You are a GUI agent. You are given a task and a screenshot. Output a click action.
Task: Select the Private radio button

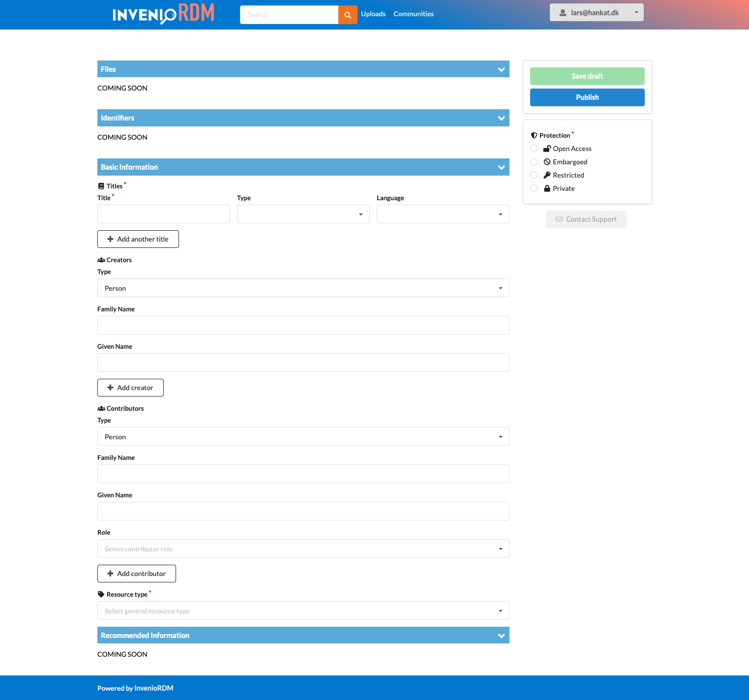(534, 188)
